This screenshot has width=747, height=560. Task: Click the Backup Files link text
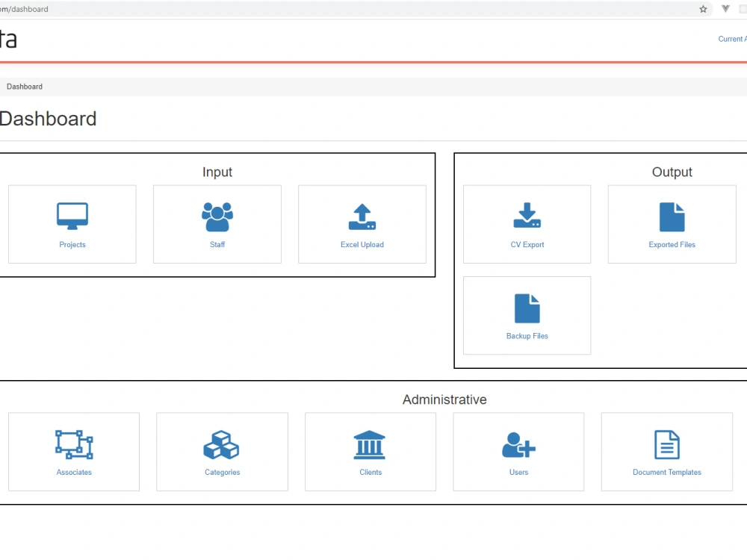(527, 336)
